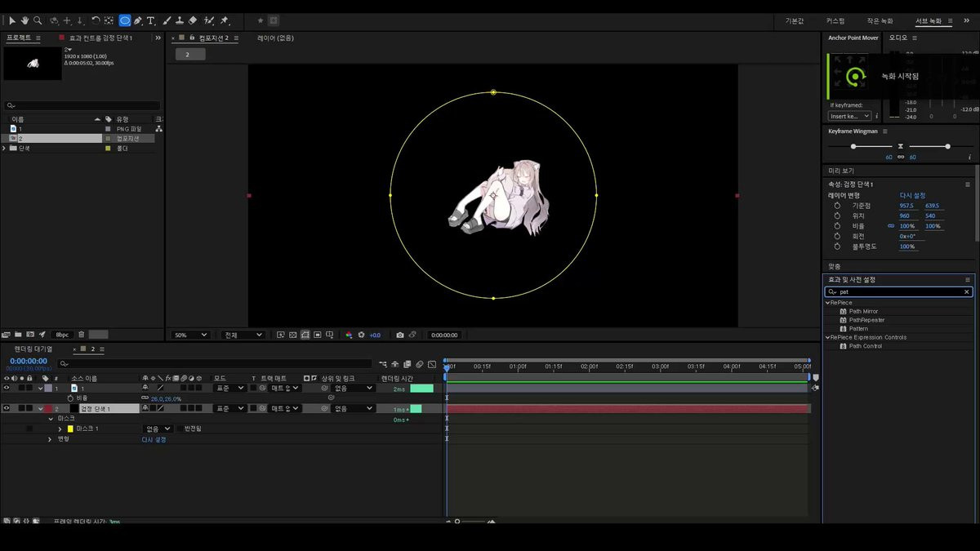The width and height of the screenshot is (980, 551).
Task: Select the Ellipse shape tool
Action: (x=124, y=20)
